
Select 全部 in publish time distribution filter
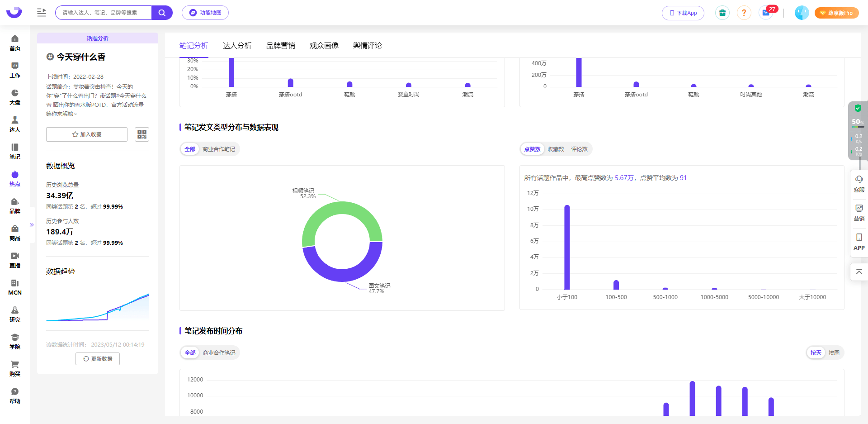[190, 353]
